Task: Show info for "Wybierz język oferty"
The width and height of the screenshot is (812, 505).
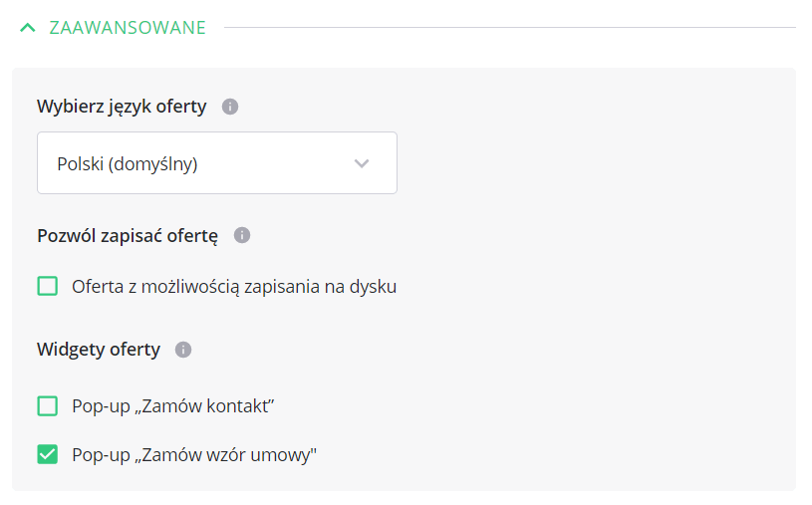Action: 230,107
